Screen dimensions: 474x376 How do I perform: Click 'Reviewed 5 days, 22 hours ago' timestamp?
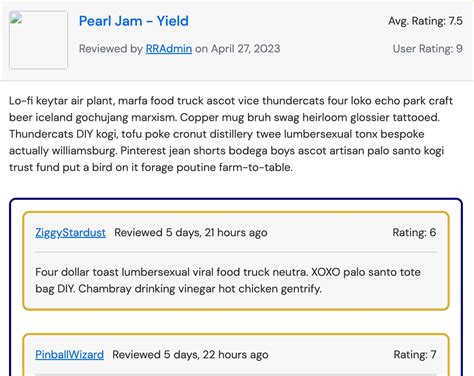point(190,354)
